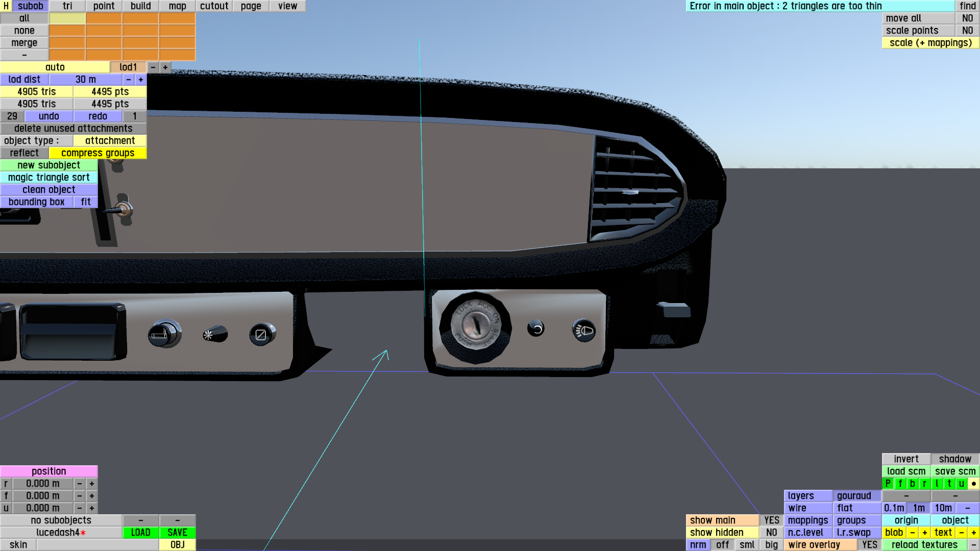Screen dimensions: 980x551
Task: Click the P perspective view button
Action: click(x=888, y=484)
